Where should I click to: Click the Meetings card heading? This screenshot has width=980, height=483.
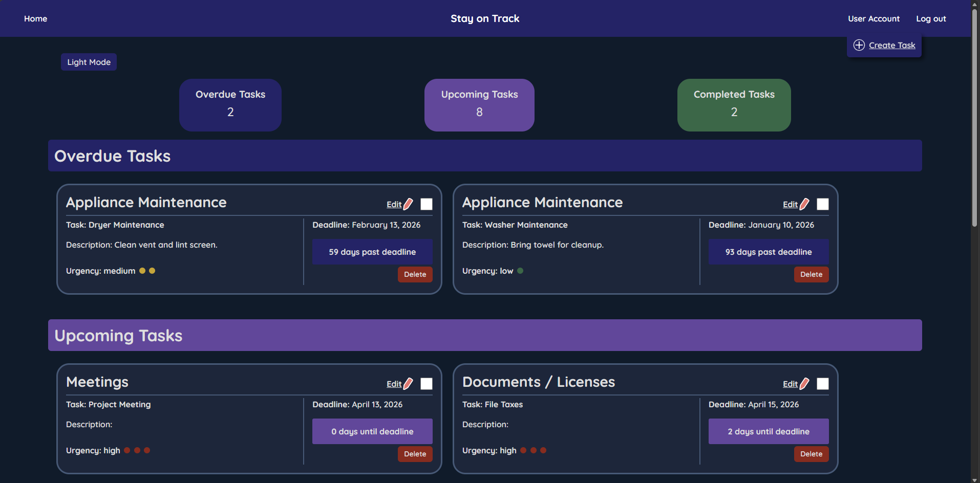click(x=97, y=382)
